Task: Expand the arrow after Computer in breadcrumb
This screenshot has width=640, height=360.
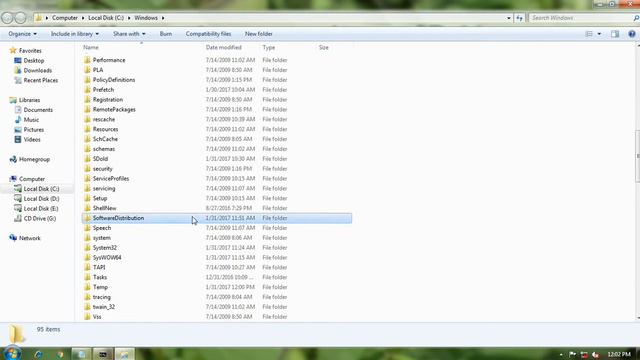Action: [x=83, y=18]
